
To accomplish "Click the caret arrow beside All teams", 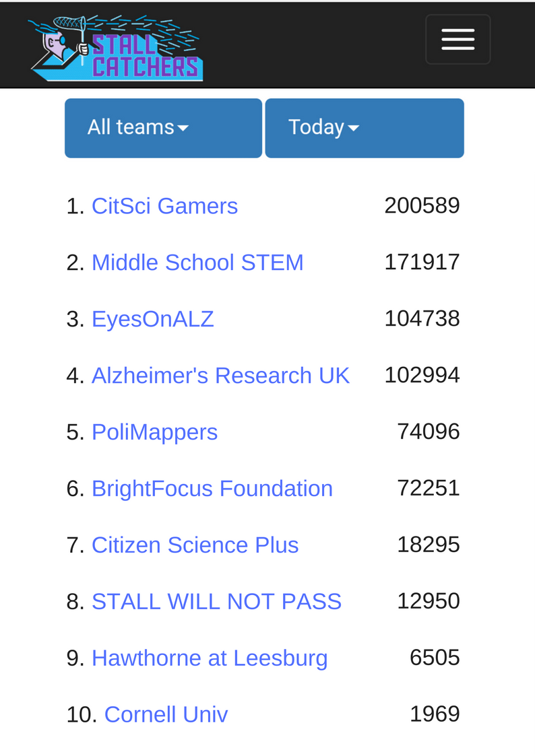I will pos(183,129).
